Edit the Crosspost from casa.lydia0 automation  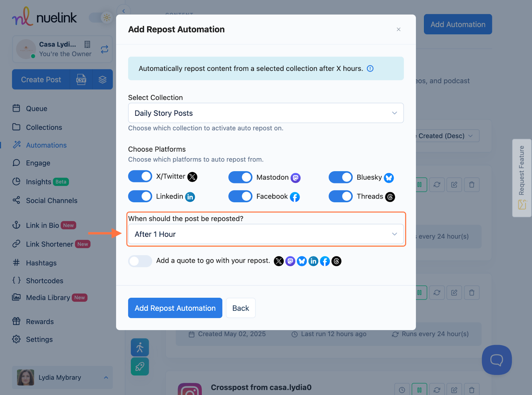pyautogui.click(x=454, y=390)
